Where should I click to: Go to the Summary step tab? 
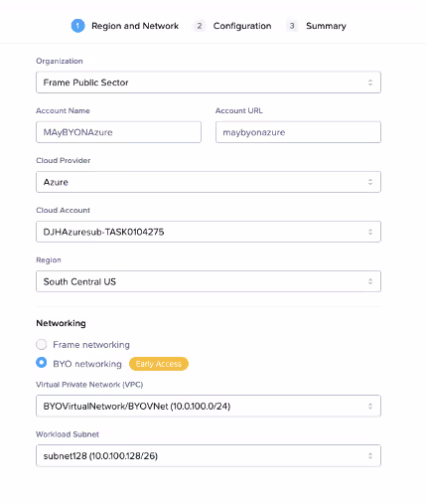tap(326, 26)
